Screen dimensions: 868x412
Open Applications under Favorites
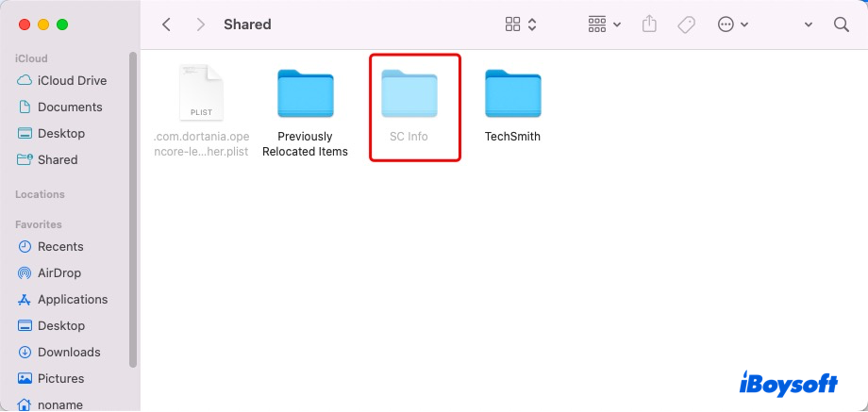[72, 299]
